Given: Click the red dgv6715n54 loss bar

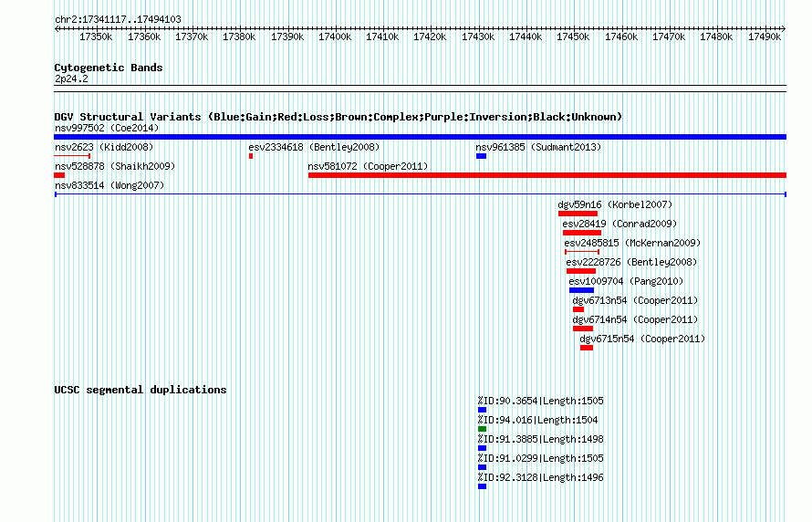Looking at the screenshot, I should point(587,348).
